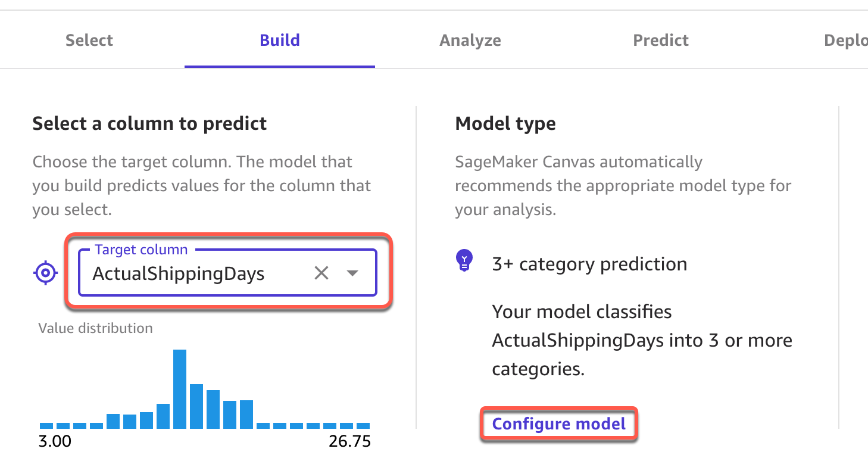Viewport: 868px width, 461px height.
Task: Open the Build tab
Action: point(280,41)
